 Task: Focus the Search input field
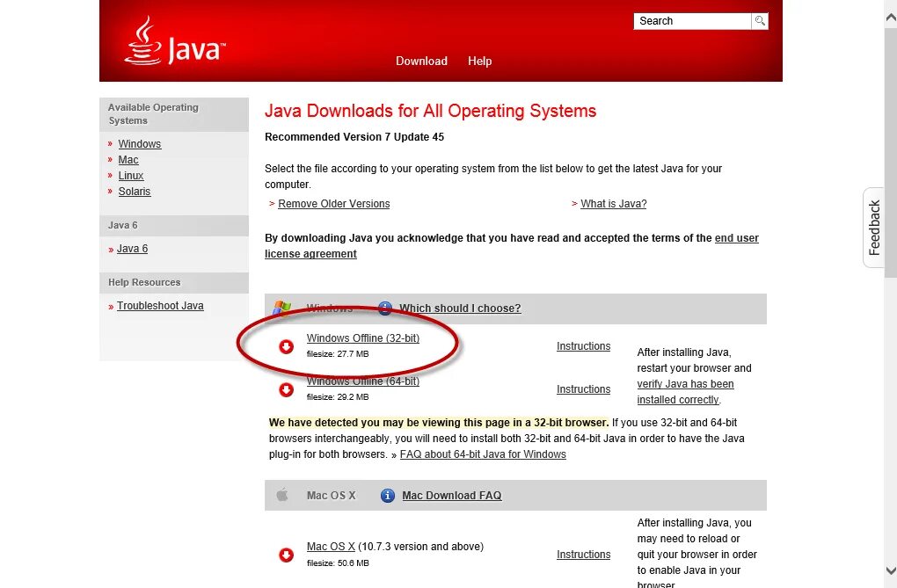coord(692,21)
